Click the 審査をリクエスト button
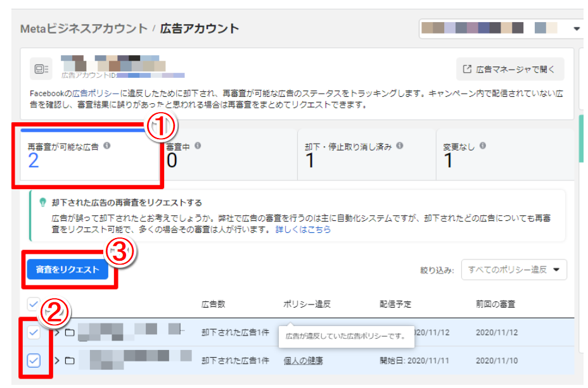This screenshot has height=388, width=588. pos(67,269)
